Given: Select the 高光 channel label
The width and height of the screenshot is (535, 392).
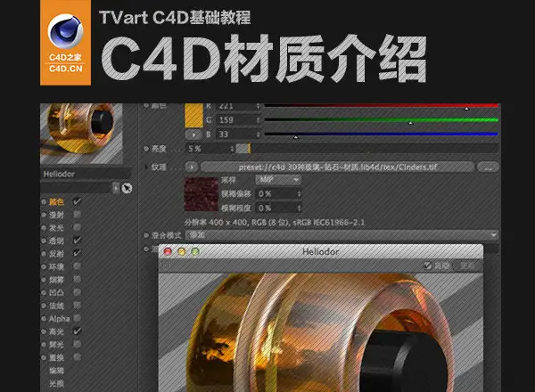Looking at the screenshot, I should coord(56,331).
